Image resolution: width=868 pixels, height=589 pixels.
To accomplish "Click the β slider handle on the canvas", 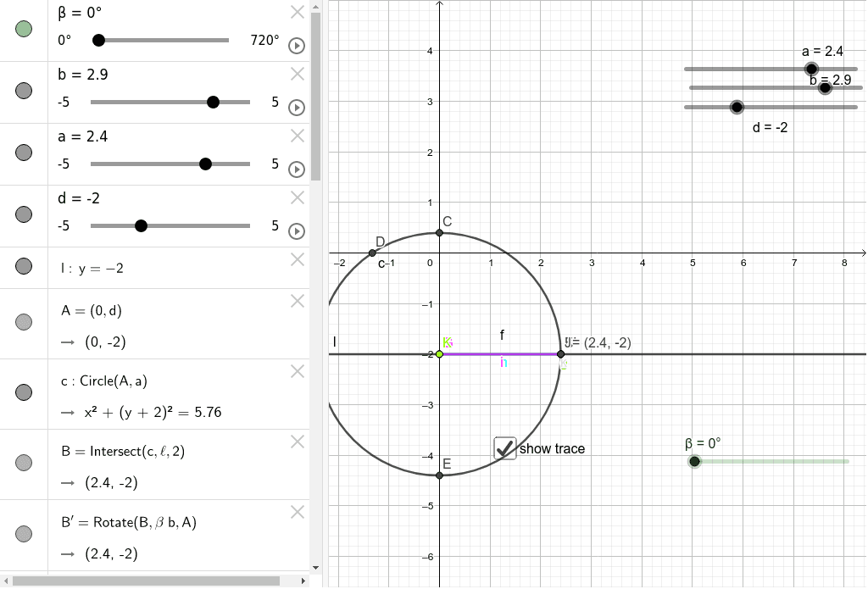I will point(695,461).
